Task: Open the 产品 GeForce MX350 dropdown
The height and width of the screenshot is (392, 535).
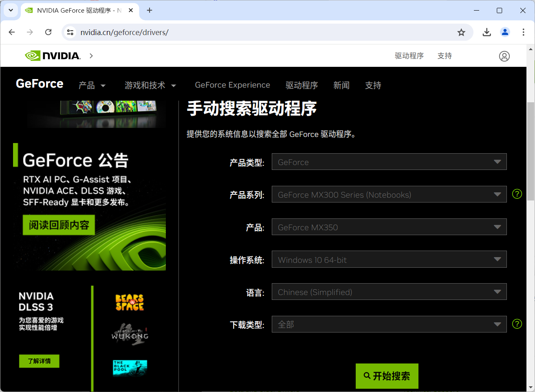Action: click(389, 227)
